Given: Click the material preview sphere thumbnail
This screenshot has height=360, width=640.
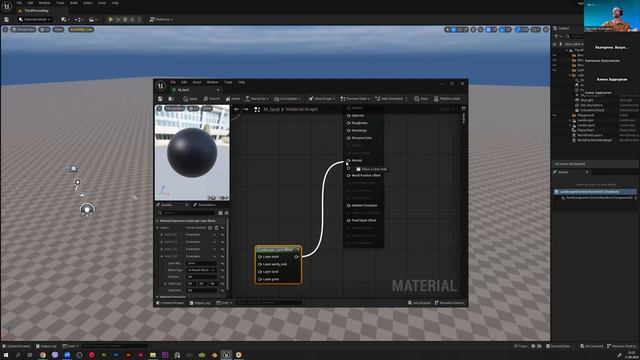Looking at the screenshot, I should 192,152.
